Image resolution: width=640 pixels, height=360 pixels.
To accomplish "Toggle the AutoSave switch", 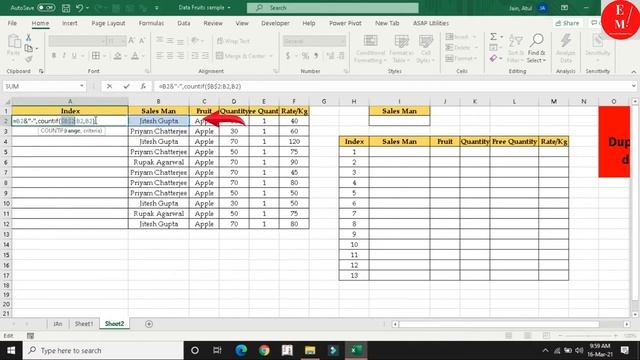I will click(x=46, y=8).
